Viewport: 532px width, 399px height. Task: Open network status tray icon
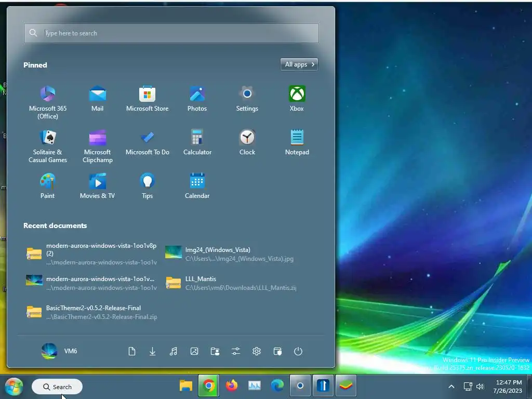(468, 387)
